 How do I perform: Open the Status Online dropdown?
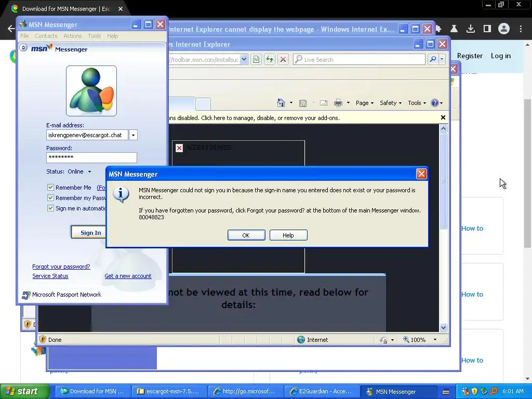[x=89, y=171]
